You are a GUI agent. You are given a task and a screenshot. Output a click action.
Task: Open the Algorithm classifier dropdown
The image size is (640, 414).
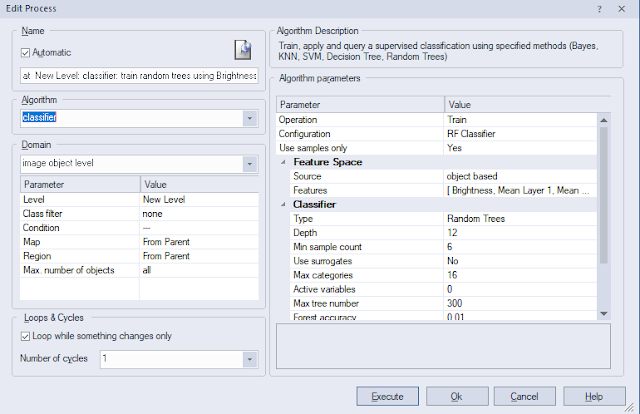249,118
